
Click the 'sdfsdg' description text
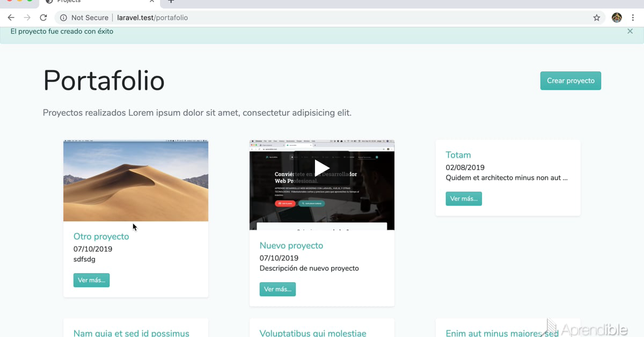[84, 259]
